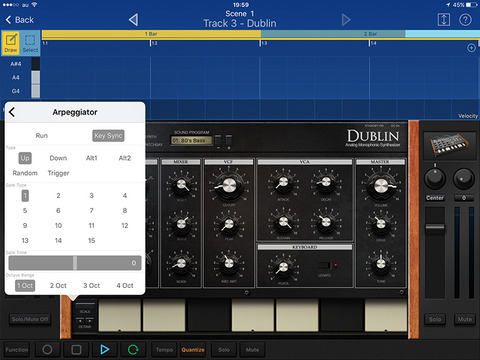Choose gate type 1
The height and width of the screenshot is (360, 480).
(25, 195)
